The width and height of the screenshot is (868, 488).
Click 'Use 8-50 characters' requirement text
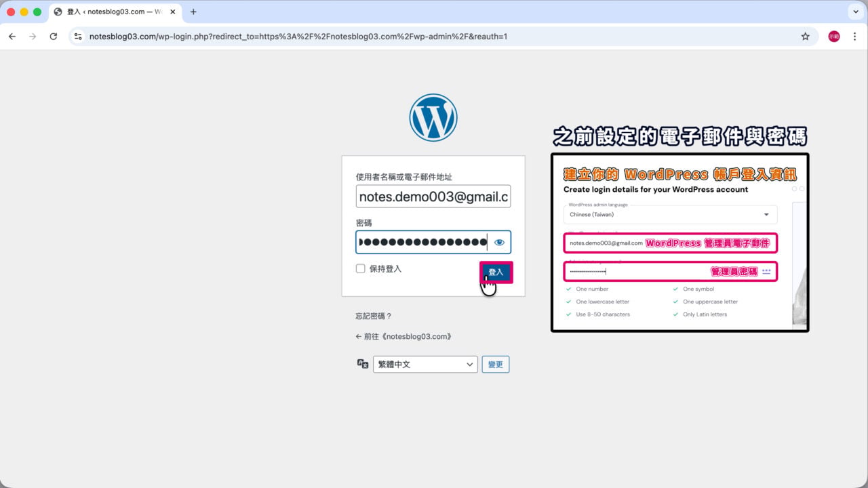pos(603,314)
